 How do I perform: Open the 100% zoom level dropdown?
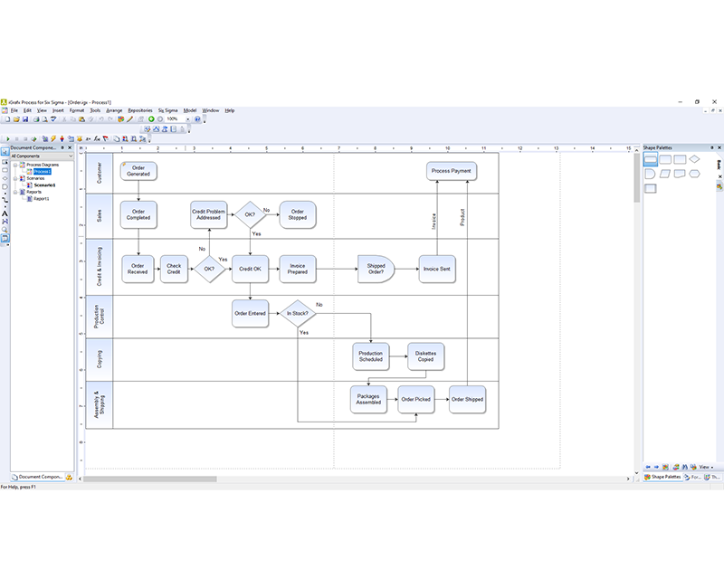[187, 120]
